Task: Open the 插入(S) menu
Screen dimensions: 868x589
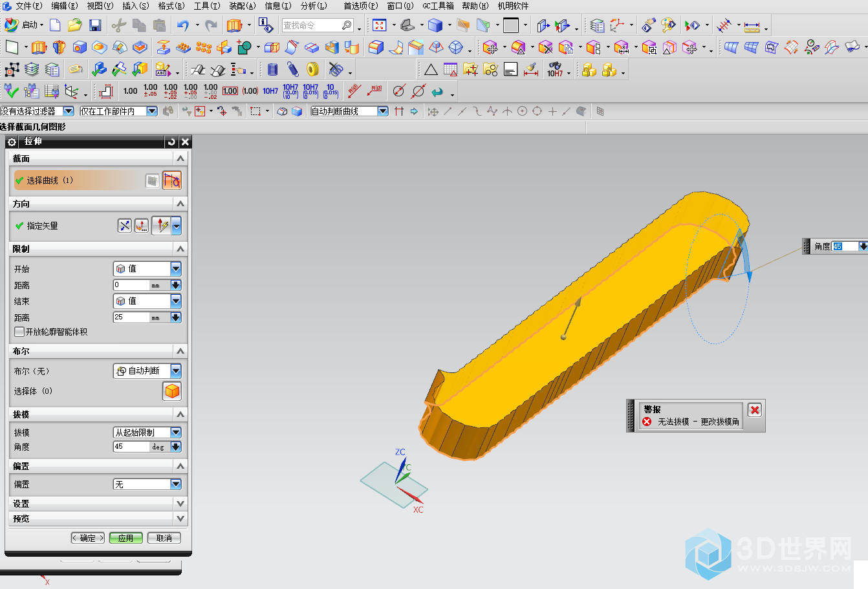Action: point(135,6)
